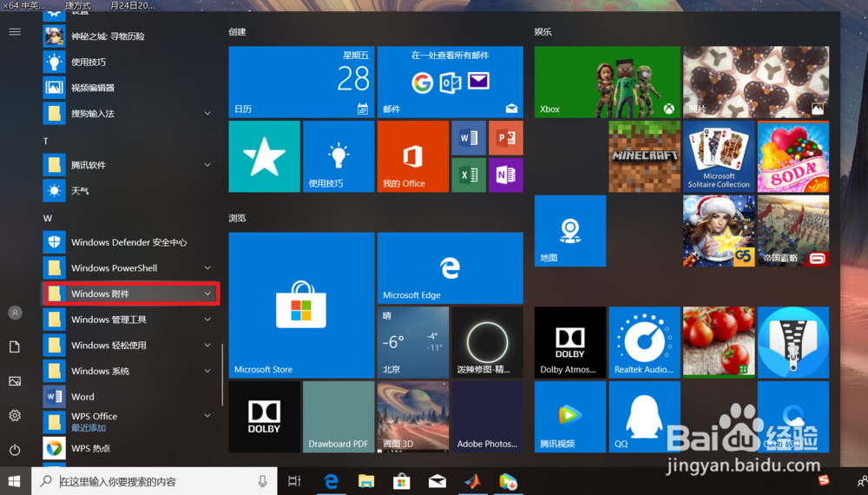868x495 pixels.
Task: Open 天气 from the app list
Action: [129, 190]
